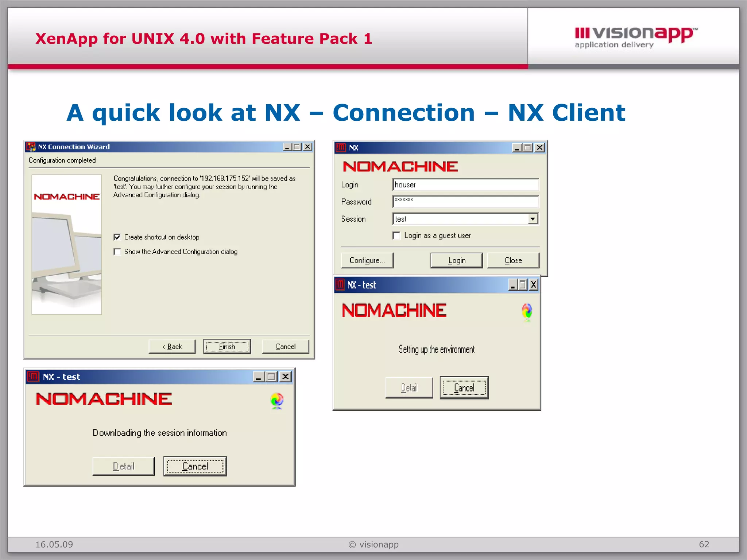Click the Login button in NX window
Image resolution: width=747 pixels, height=560 pixels.
457,260
